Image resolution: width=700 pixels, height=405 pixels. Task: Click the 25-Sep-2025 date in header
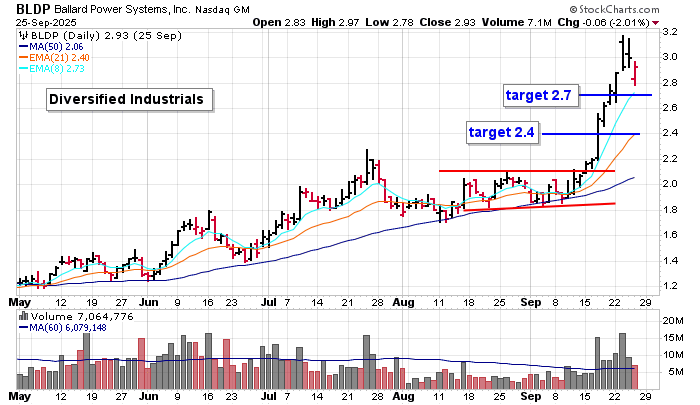point(46,22)
